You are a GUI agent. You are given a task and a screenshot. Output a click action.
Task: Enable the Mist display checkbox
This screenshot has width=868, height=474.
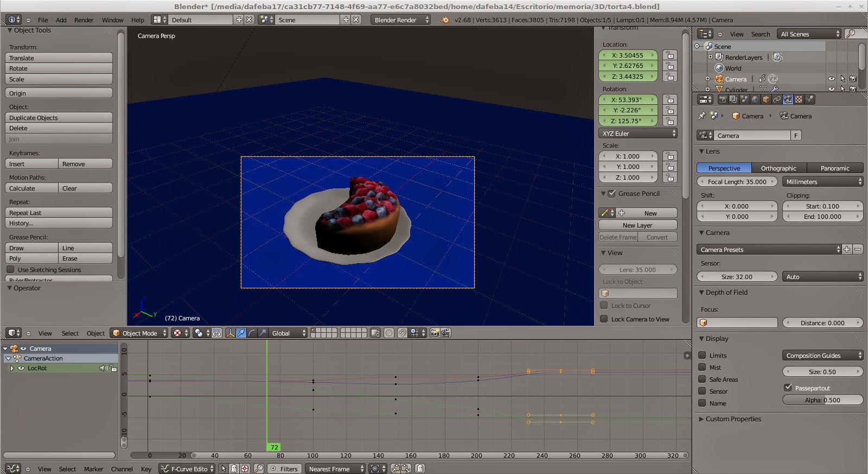pyautogui.click(x=702, y=367)
